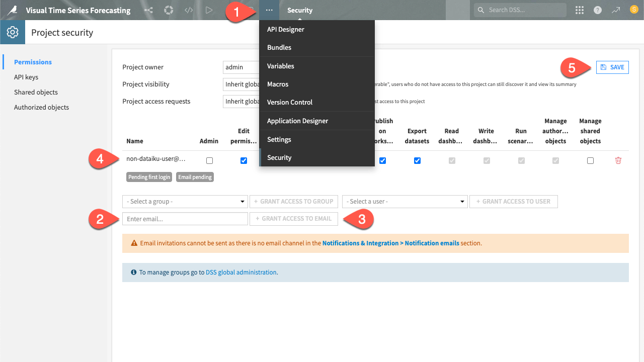
Task: Check Manage shared objects for non-dataiku-user
Action: click(590, 160)
